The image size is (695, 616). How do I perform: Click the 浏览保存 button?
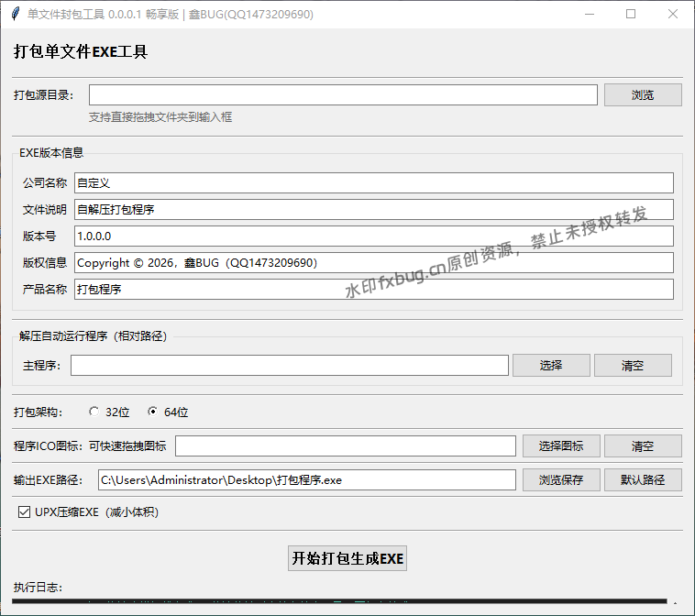(x=561, y=480)
